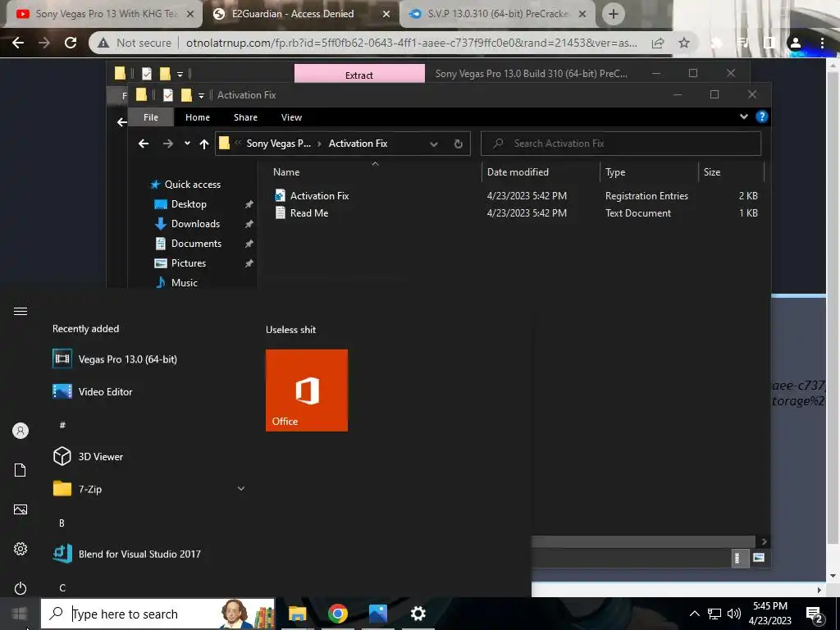The image size is (840, 630).
Task: Click the Office tile
Action: pos(307,390)
